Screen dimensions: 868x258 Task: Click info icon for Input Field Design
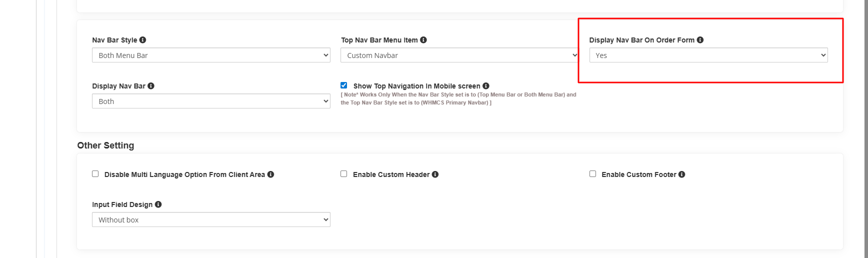[x=158, y=204]
